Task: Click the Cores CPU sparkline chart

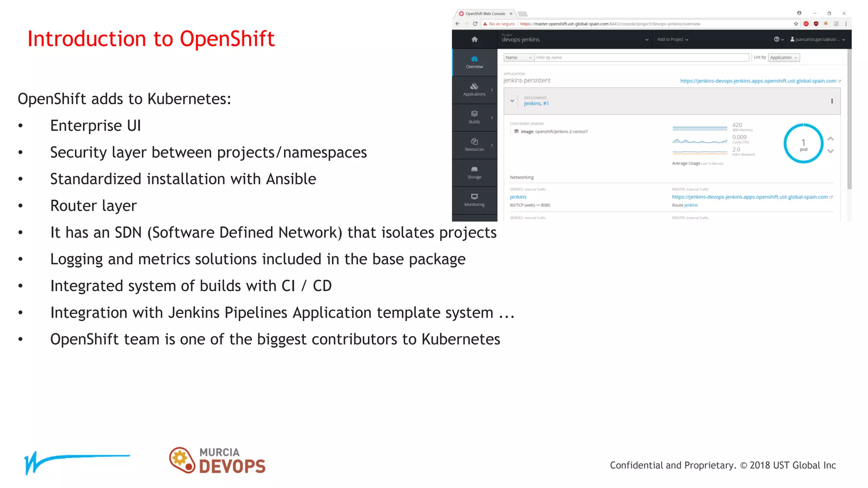Action: point(700,141)
